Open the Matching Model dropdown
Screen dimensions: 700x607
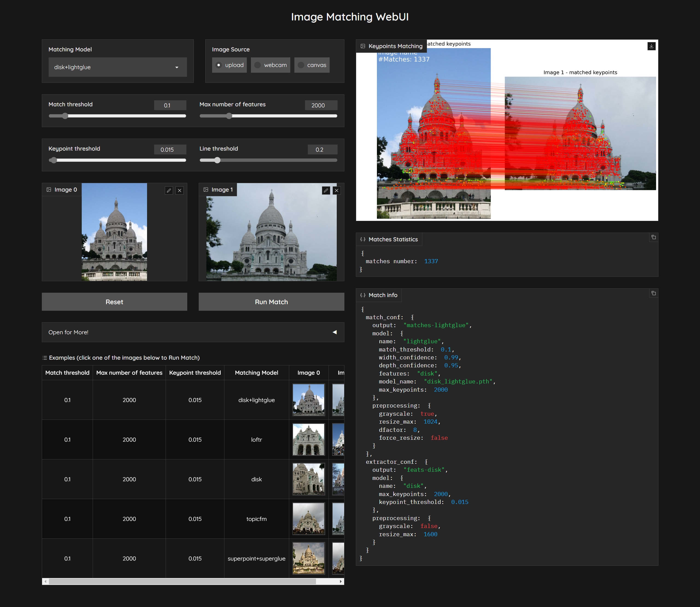point(118,67)
